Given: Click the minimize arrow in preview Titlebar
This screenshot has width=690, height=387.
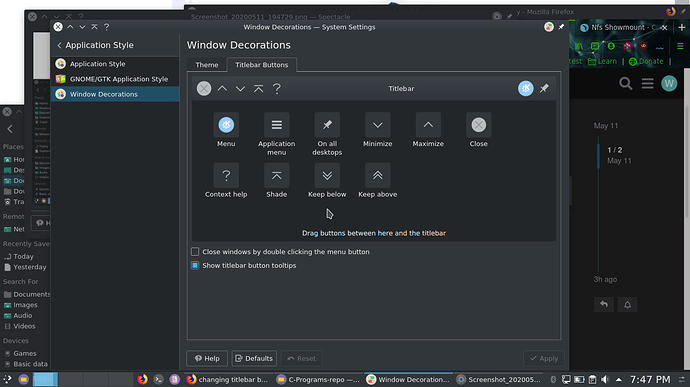Looking at the screenshot, I should [x=240, y=88].
